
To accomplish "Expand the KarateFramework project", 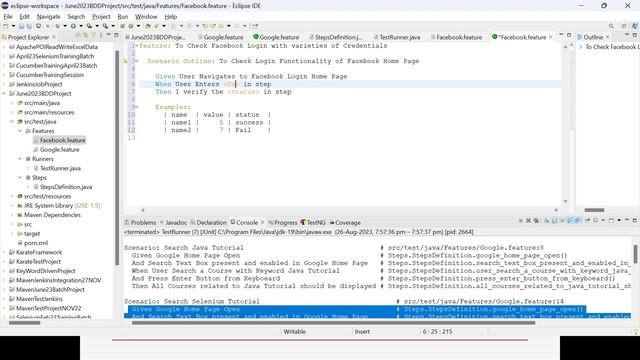I will coord(4,252).
